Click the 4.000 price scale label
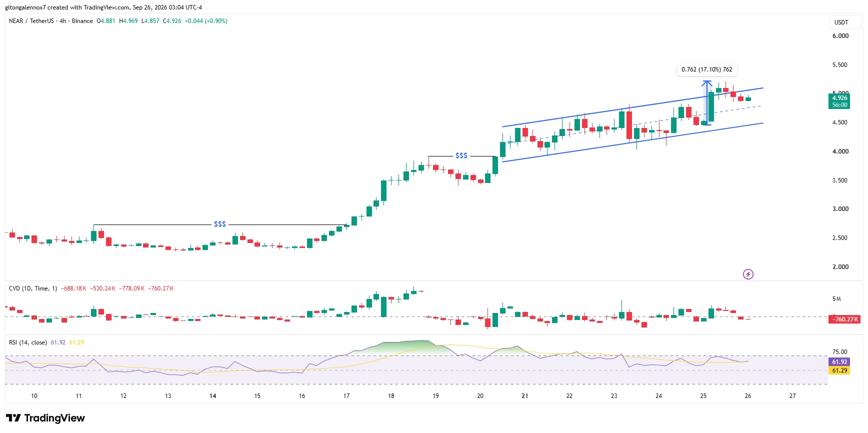 (x=840, y=151)
